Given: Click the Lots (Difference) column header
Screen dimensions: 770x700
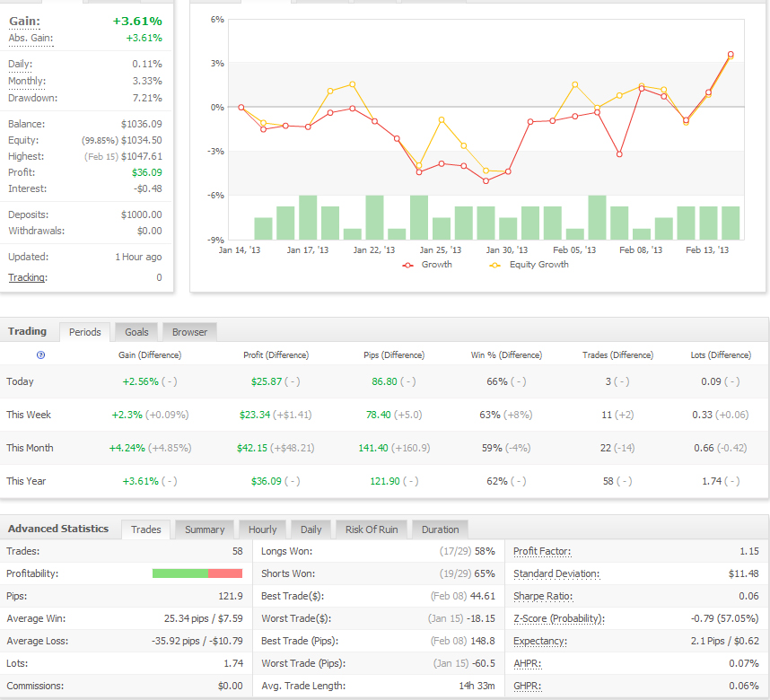Looking at the screenshot, I should pos(721,355).
